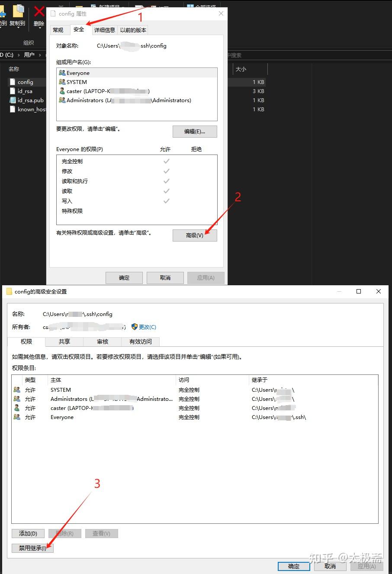This screenshot has height=574, width=392.
Task: Sort Explorer files by 名称 column header
Action: click(x=14, y=69)
